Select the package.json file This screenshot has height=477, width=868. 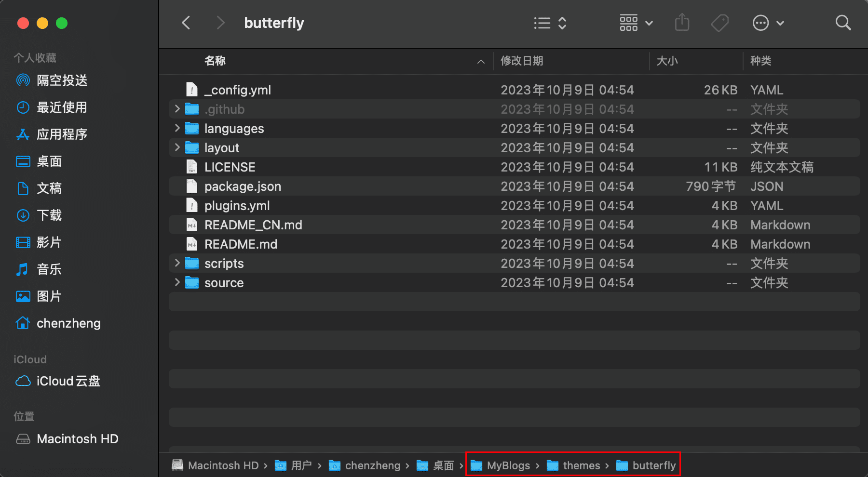click(x=515, y=186)
